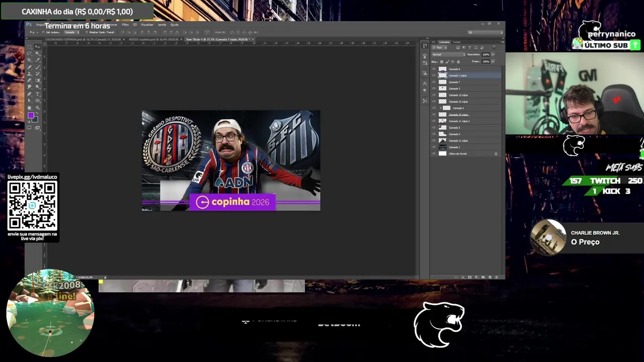Viewport: 644px width, 362px height.
Task: Hide Plano de Fundo layer
Action: click(x=434, y=154)
